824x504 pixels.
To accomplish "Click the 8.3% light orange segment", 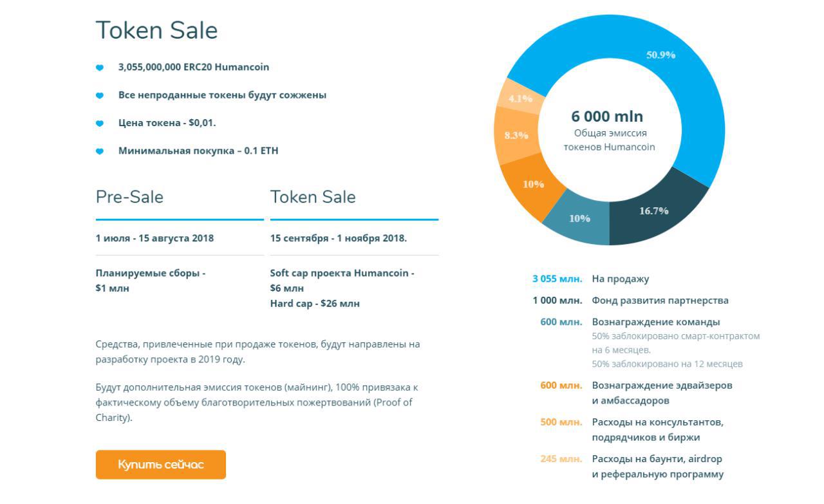I will (516, 135).
